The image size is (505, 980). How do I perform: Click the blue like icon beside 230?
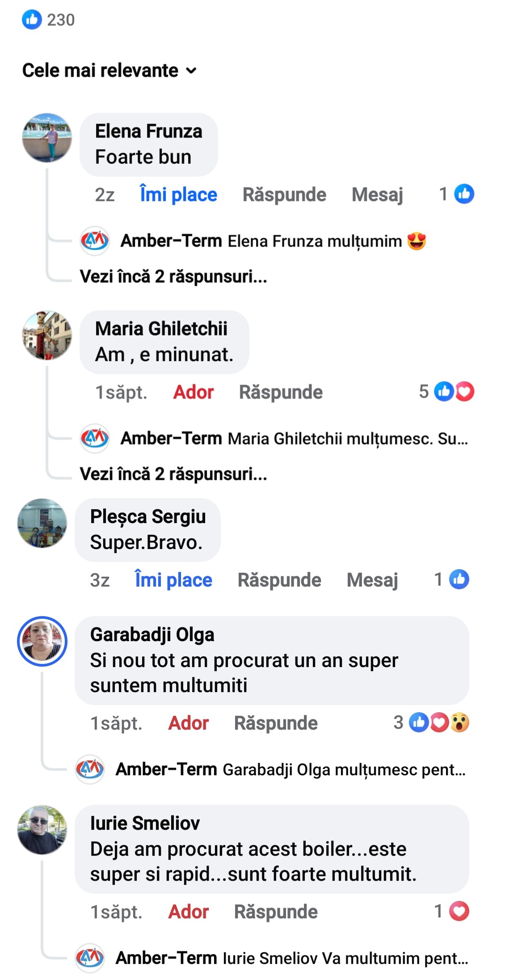coord(32,20)
